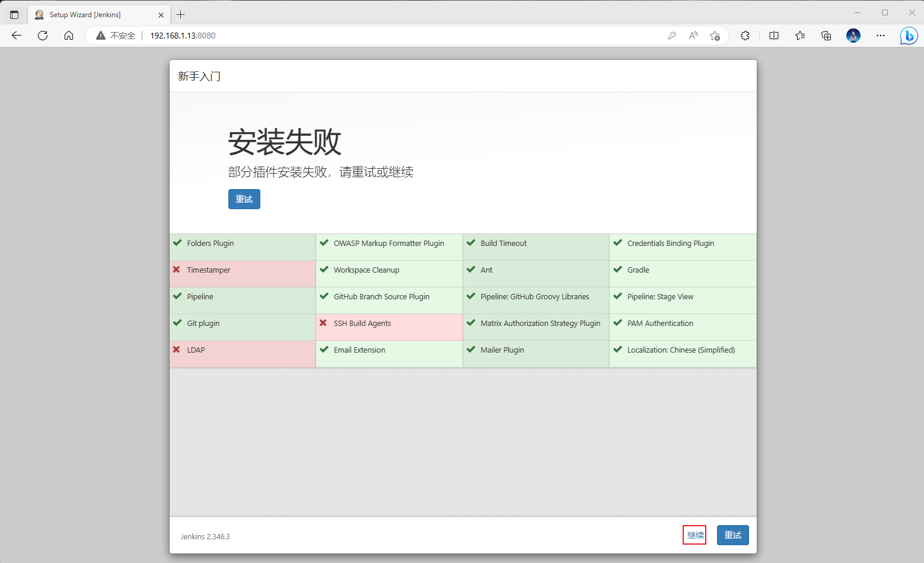Open the user profile avatar
The height and width of the screenshot is (563, 924).
click(x=853, y=36)
